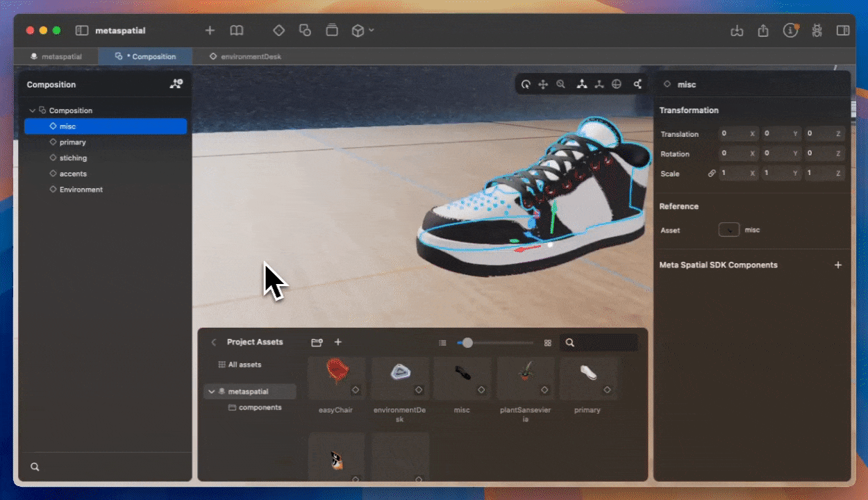This screenshot has height=500, width=868.
Task: Click the add node icon in Composition header
Action: coord(176,84)
